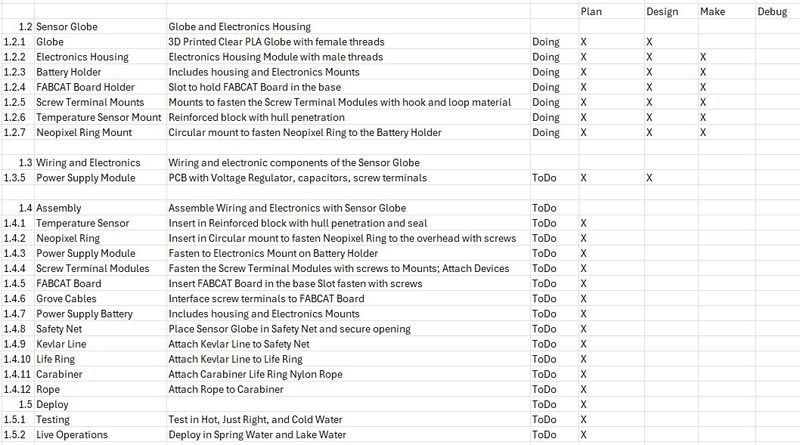800x445 pixels.
Task: Click the Design X mark in the 1.2.1 Globe row
Action: (x=650, y=42)
